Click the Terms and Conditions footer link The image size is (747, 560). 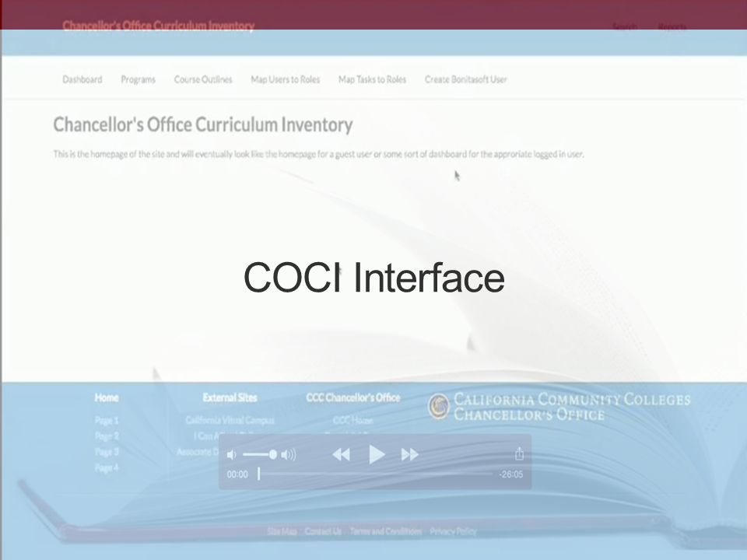386,531
